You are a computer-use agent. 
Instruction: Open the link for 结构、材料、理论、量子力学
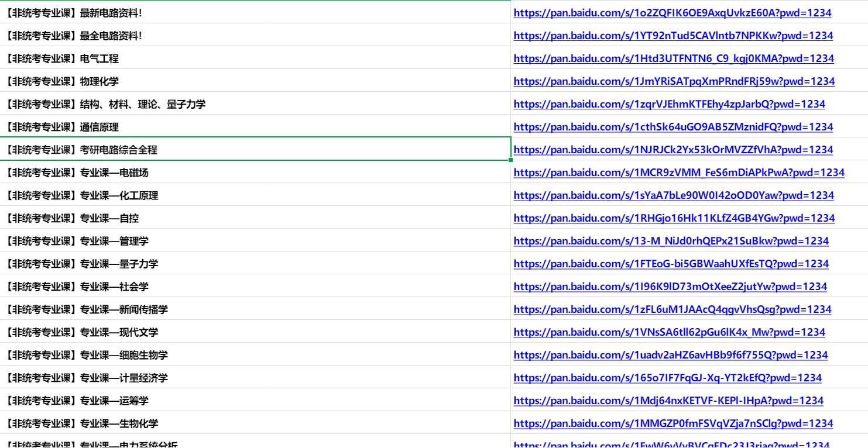[670, 104]
